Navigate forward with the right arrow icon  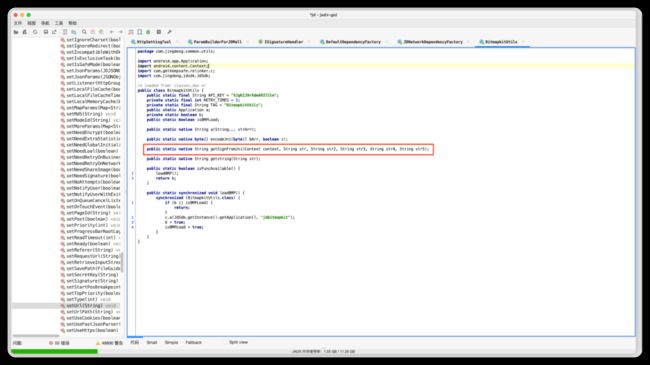[121, 32]
